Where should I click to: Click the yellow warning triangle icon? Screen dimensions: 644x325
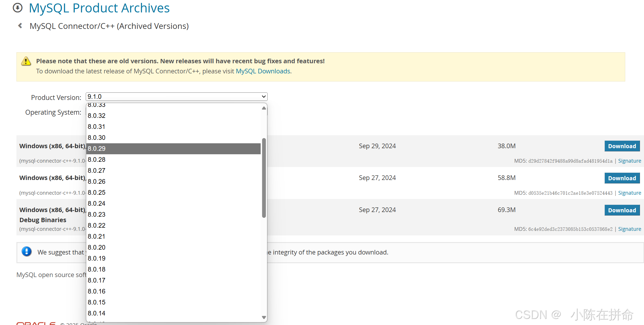click(26, 61)
